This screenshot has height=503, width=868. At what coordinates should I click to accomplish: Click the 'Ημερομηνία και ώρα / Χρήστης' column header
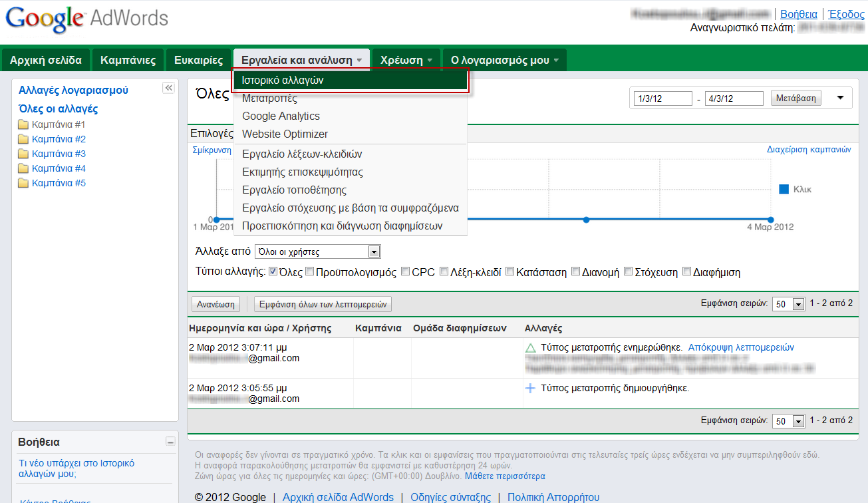point(260,328)
